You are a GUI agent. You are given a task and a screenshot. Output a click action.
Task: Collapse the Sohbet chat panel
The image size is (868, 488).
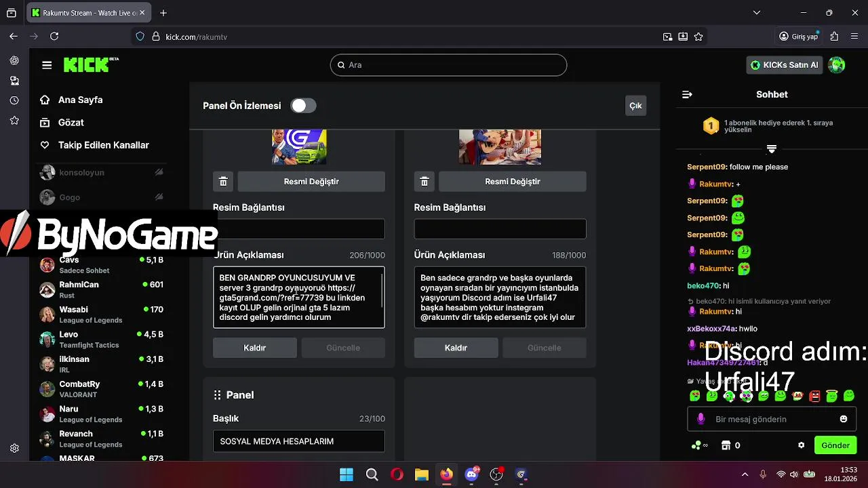(687, 94)
